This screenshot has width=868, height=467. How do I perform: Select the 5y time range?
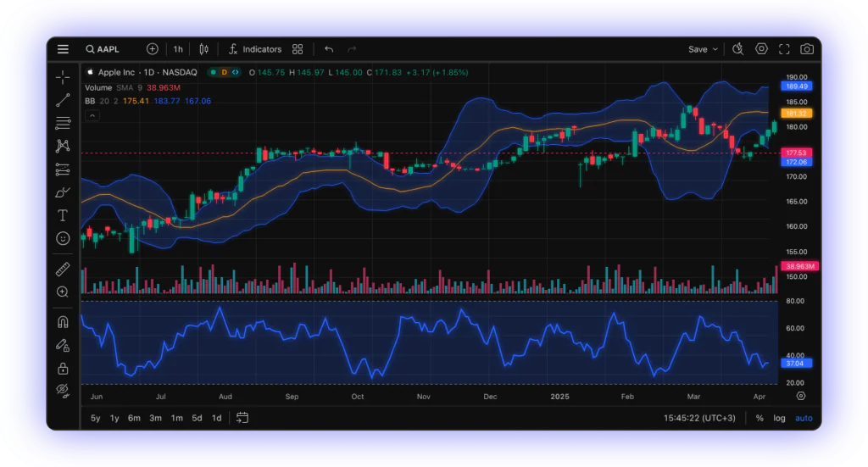pos(95,419)
